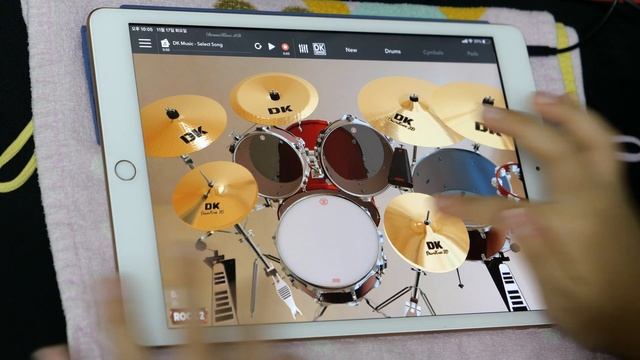Switch to the Pads tab

click(472, 53)
